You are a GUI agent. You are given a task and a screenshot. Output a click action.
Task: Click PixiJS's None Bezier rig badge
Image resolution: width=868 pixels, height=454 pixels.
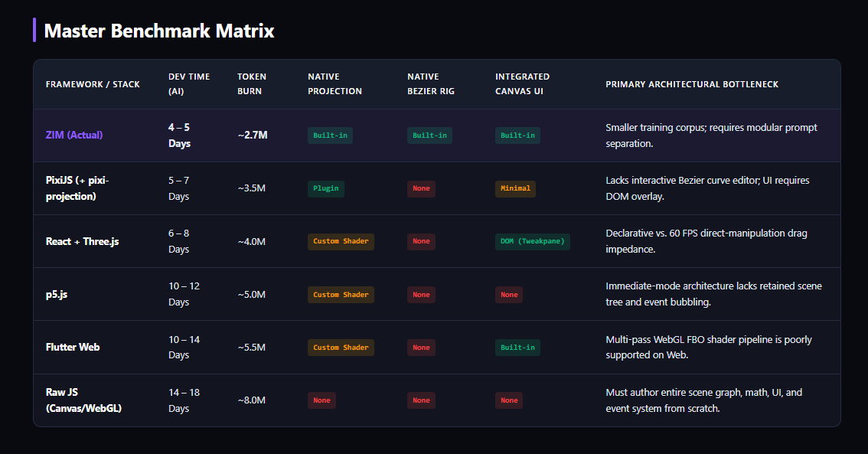421,189
